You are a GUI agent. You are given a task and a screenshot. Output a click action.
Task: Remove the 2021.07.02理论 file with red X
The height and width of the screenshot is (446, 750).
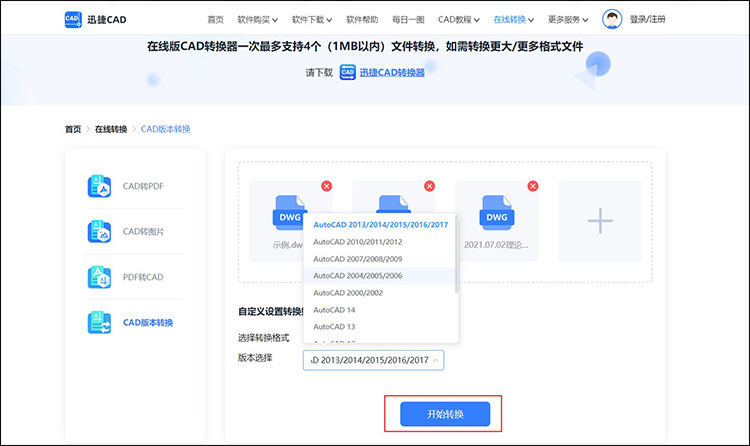(x=533, y=186)
